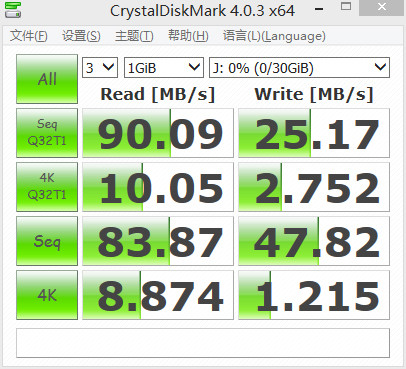
Task: Click the Seq write result 47.82
Action: pos(314,241)
